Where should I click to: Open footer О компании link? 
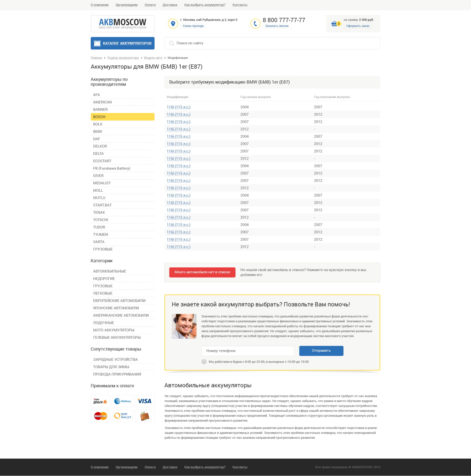point(99,467)
